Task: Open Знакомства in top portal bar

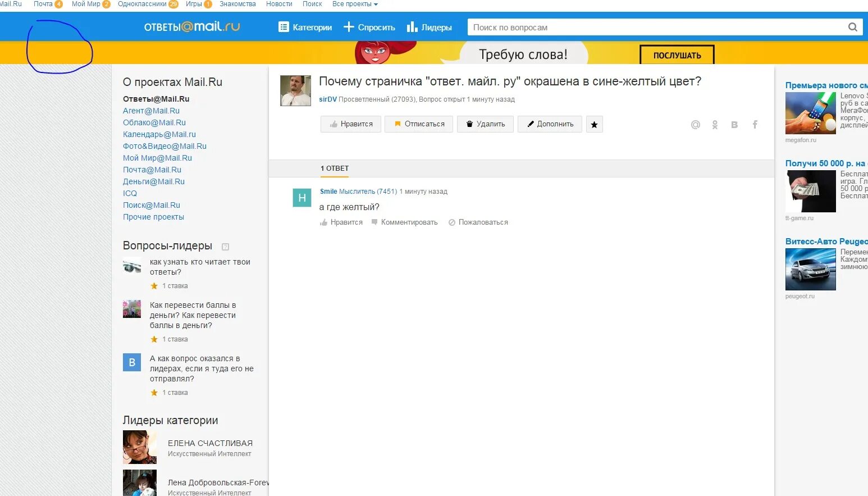Action: pyautogui.click(x=237, y=4)
